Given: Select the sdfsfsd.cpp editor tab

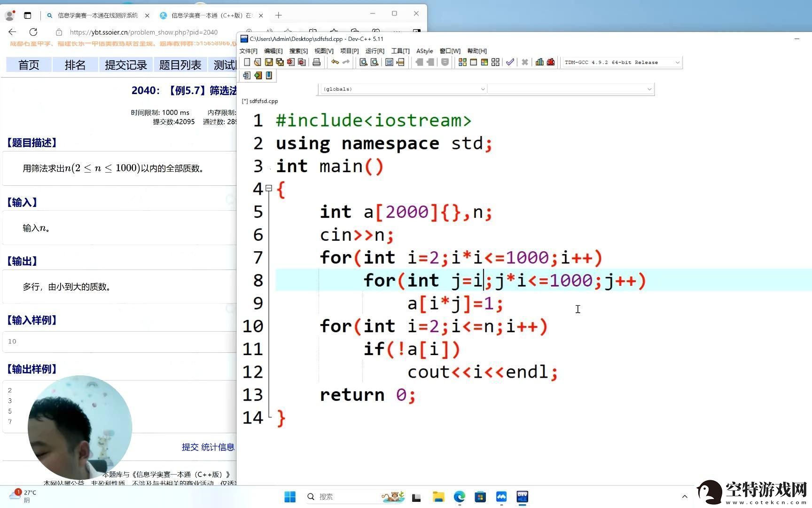Looking at the screenshot, I should coord(260,101).
